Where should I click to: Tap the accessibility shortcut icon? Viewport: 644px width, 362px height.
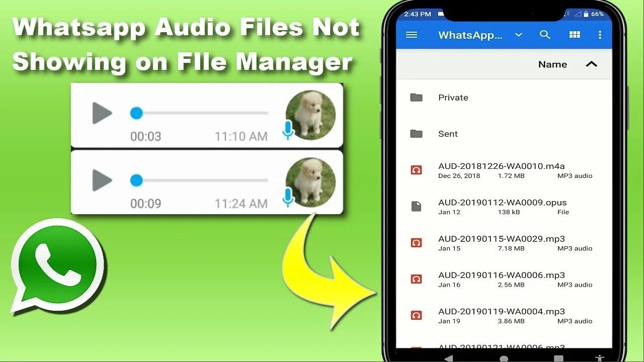pyautogui.click(x=599, y=358)
